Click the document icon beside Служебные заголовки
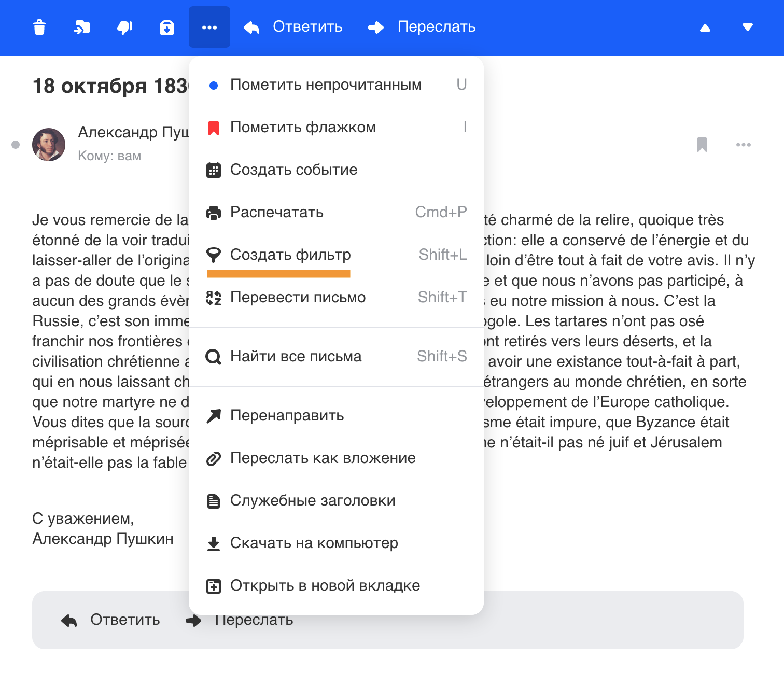Viewport: 784px width, 673px height. pyautogui.click(x=213, y=501)
